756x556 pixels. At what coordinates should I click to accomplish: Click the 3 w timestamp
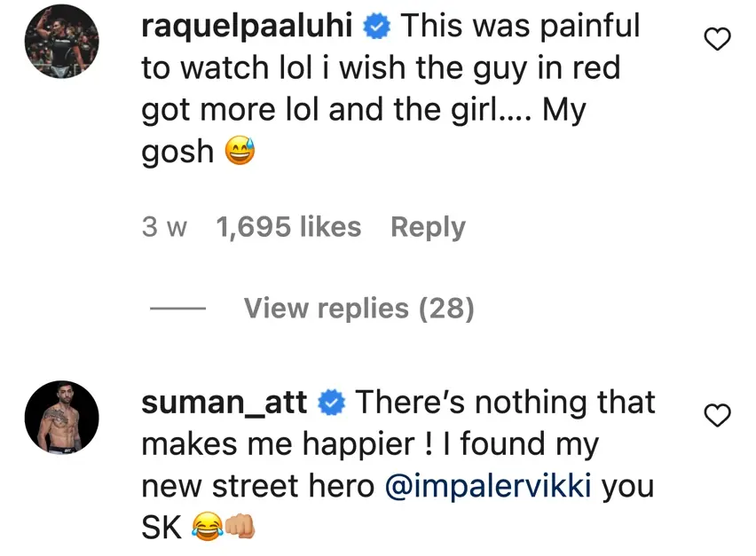(165, 227)
